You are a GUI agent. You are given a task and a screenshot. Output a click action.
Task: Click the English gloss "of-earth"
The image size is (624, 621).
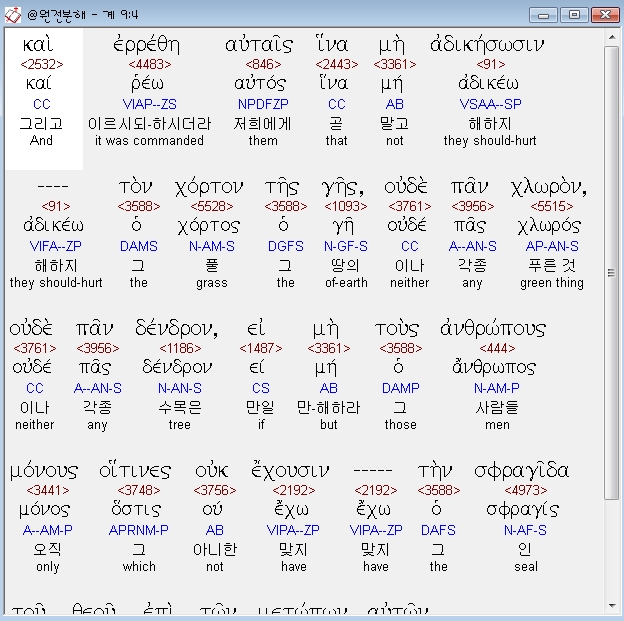click(x=346, y=283)
